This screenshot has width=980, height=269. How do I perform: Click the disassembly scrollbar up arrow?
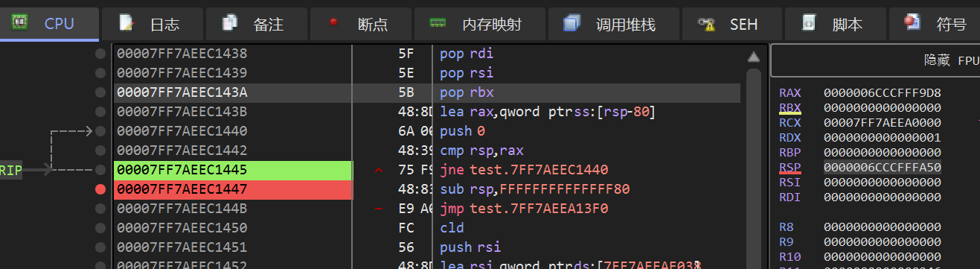(754, 57)
